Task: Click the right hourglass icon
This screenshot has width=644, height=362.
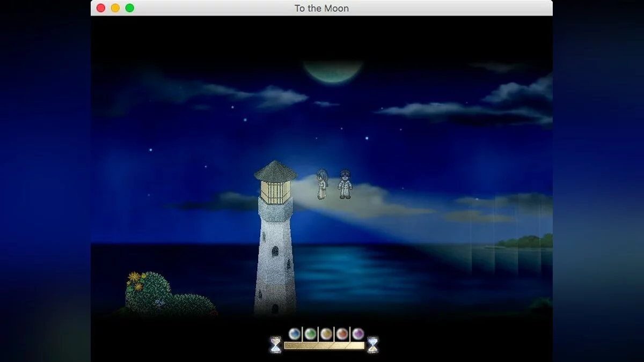Action: coord(372,345)
